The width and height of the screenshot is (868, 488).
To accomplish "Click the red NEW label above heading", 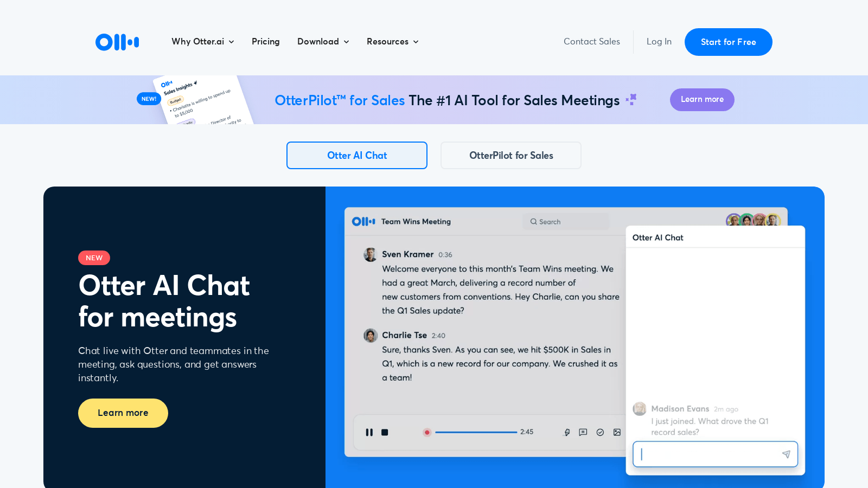I will pos(94,258).
